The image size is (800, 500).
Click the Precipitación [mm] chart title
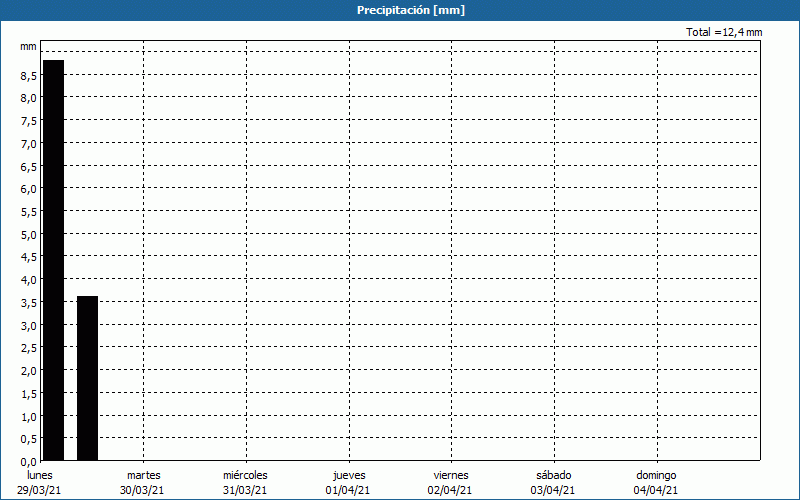click(x=411, y=10)
